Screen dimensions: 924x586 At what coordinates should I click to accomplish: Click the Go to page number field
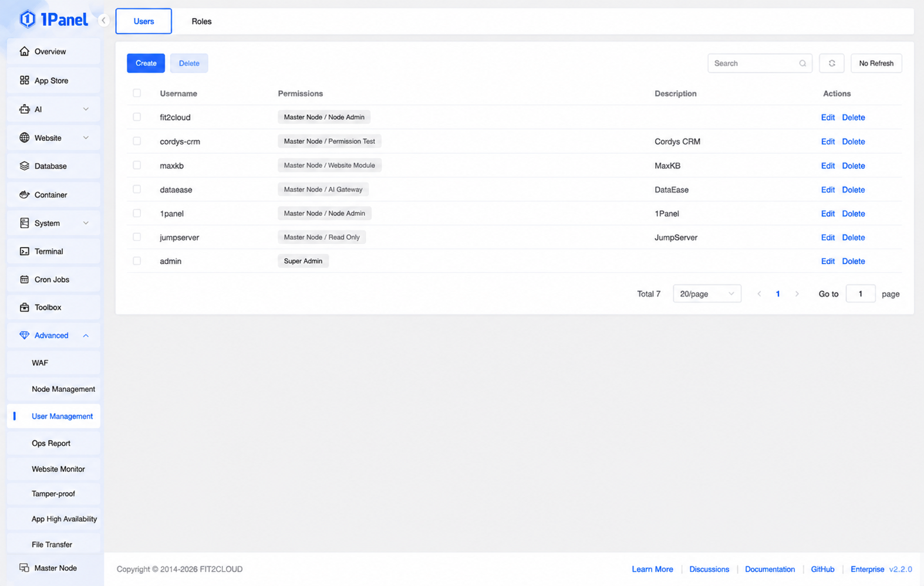(x=860, y=294)
